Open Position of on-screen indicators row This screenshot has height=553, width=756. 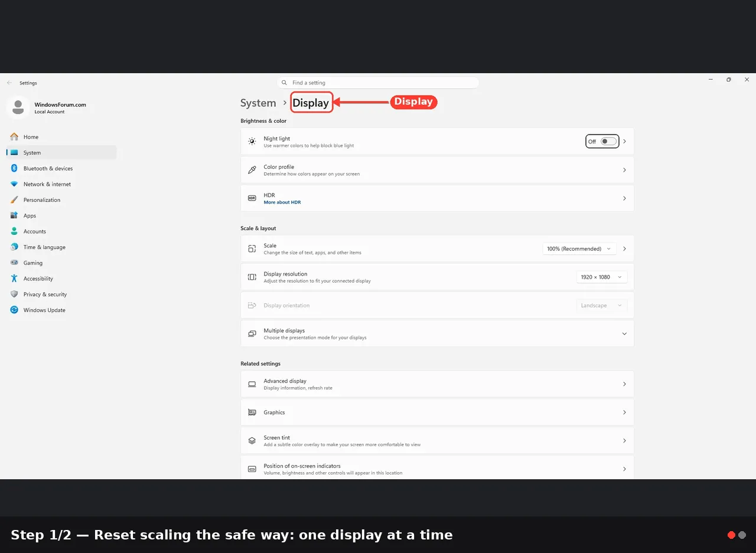437,467
